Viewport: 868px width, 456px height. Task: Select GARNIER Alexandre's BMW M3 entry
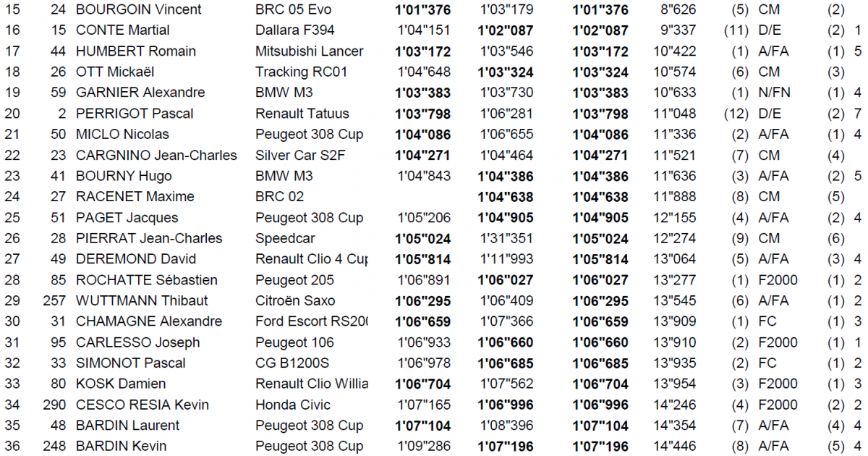284,93
